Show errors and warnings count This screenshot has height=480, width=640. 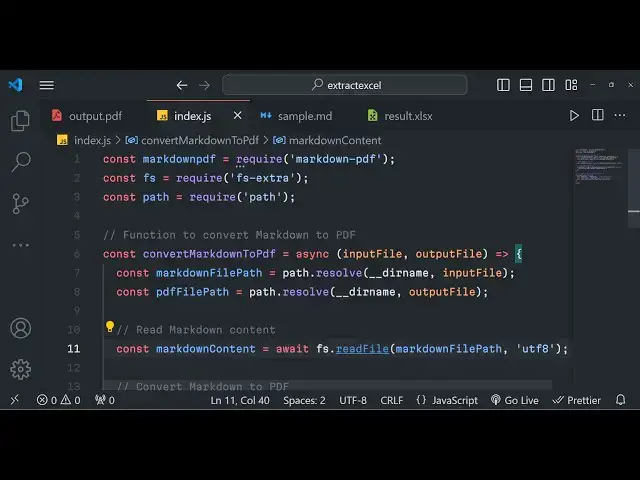tap(58, 400)
